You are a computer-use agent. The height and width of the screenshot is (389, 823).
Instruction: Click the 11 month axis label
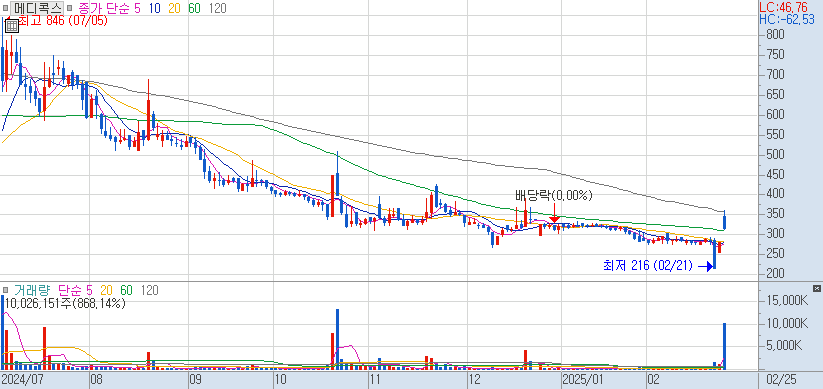[x=375, y=379]
